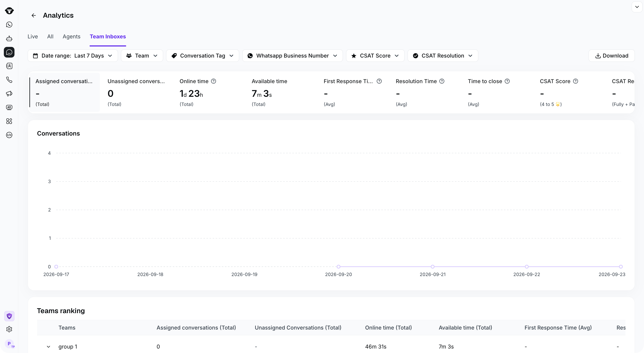The height and width of the screenshot is (353, 644).
Task: Open the contacts icon in sidebar
Action: coord(9,66)
